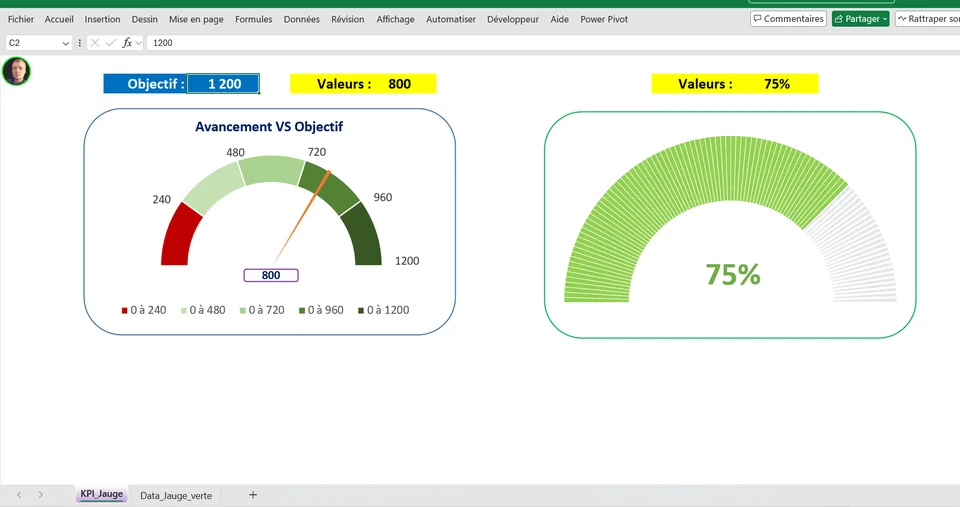Switch to the KPI_Jauge sheet tab
The image size is (960, 507).
pyautogui.click(x=102, y=494)
